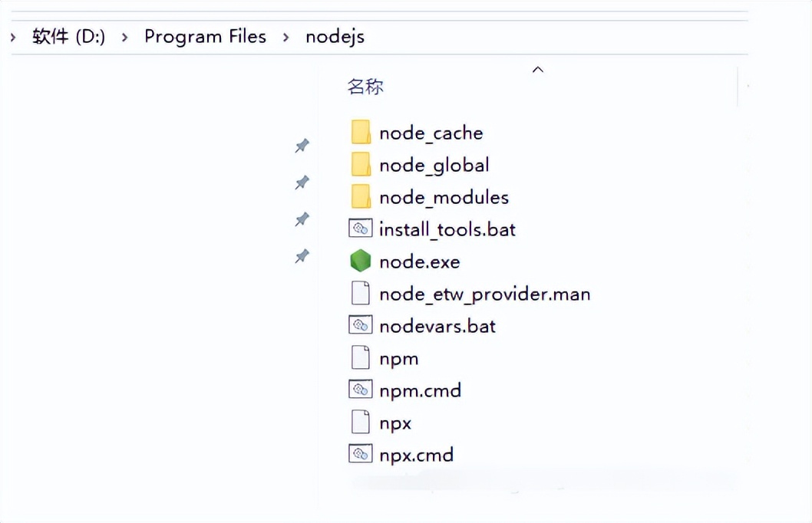The width and height of the screenshot is (812, 523).
Task: Select the node.exe file name
Action: 420,261
